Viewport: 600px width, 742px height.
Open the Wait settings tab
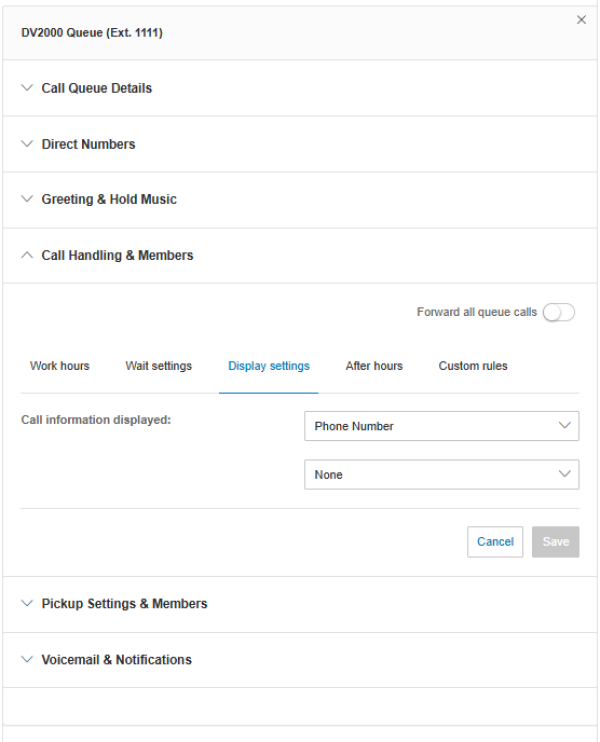[158, 366]
